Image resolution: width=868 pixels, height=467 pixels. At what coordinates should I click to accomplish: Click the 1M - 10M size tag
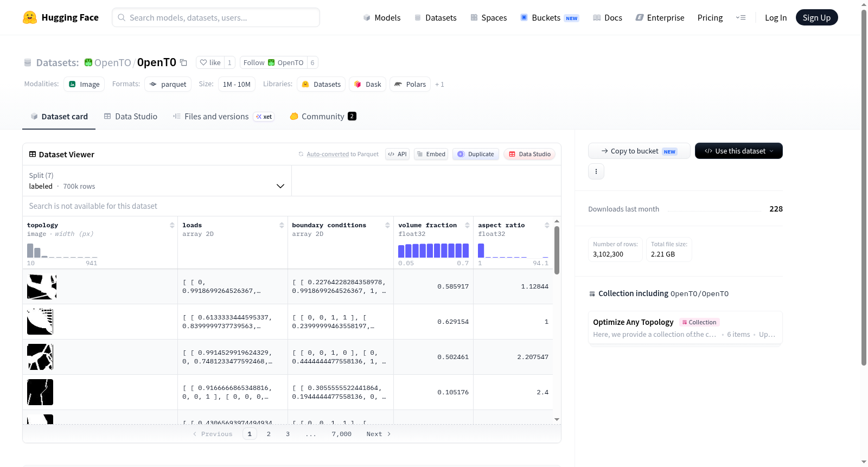pyautogui.click(x=237, y=84)
